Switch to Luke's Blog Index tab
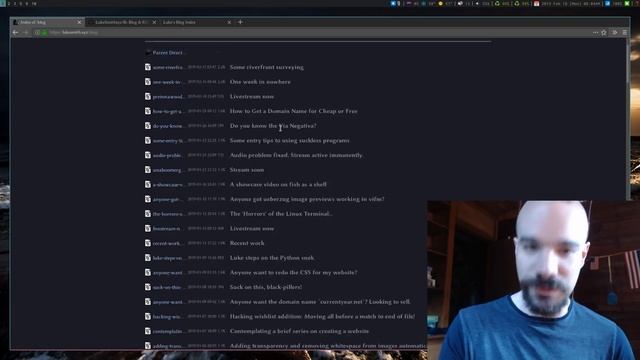 coord(196,22)
